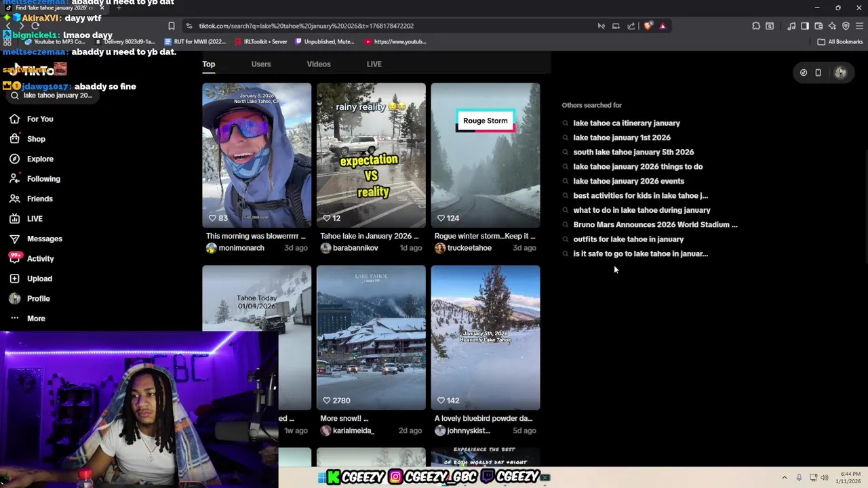The image size is (868, 488).
Task: Visit karialmeida_'s profile
Action: click(x=347, y=431)
